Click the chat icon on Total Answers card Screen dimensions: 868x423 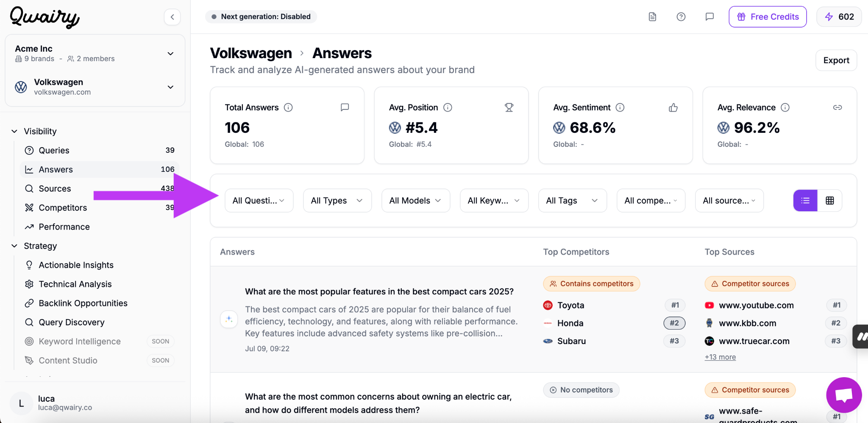click(345, 108)
